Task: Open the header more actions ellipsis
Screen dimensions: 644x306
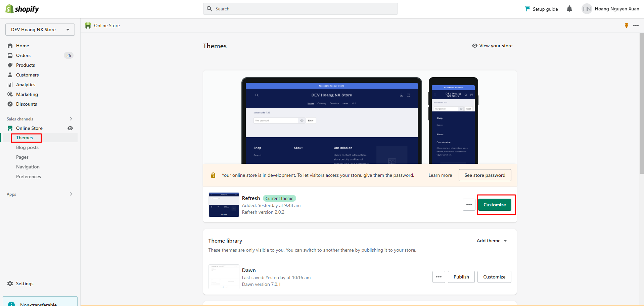Action: (636, 25)
